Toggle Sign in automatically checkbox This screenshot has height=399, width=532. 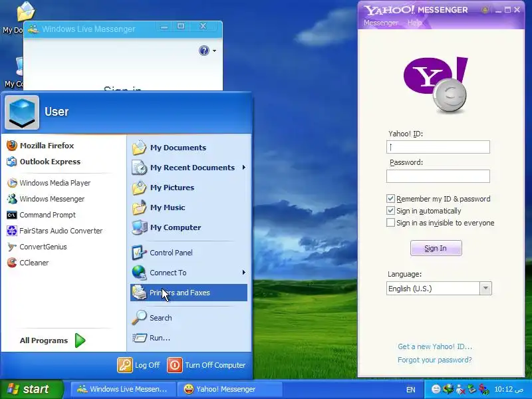click(390, 211)
